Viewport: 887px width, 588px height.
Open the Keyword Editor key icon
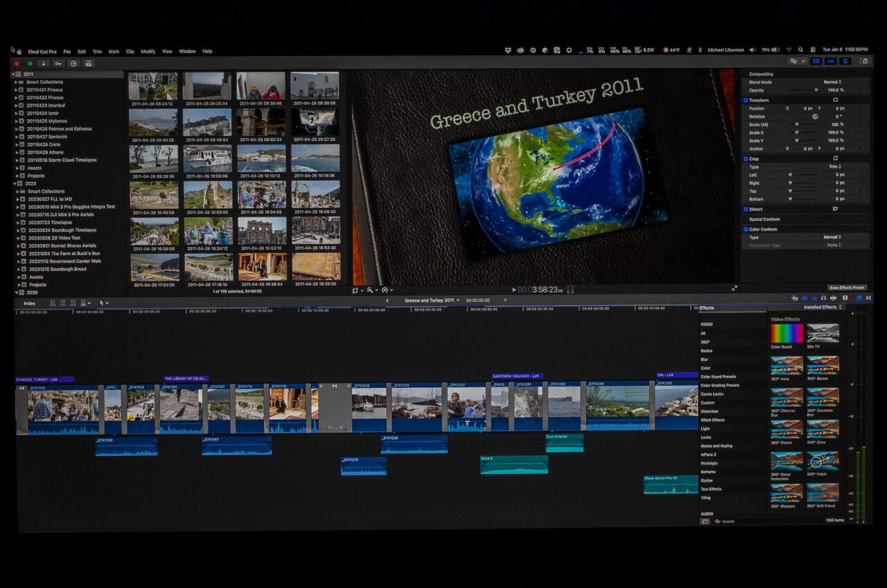tap(58, 63)
